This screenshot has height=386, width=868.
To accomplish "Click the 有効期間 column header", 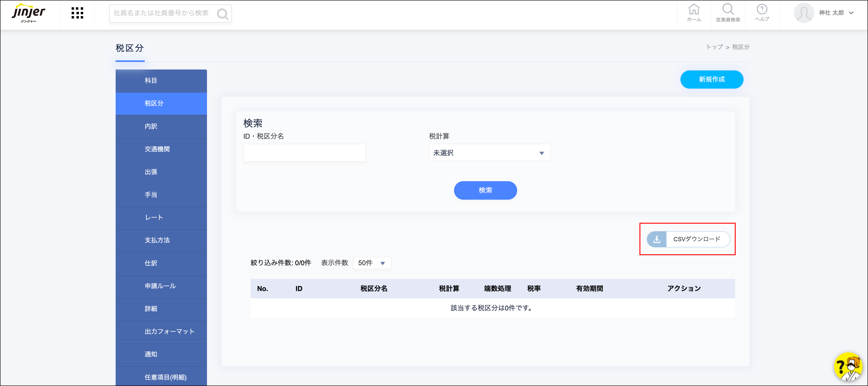I will tap(589, 289).
